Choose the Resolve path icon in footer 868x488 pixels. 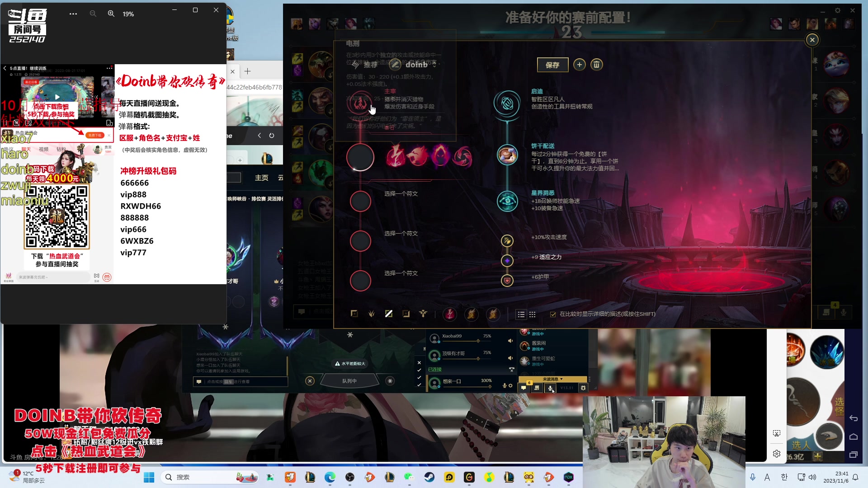tap(406, 314)
